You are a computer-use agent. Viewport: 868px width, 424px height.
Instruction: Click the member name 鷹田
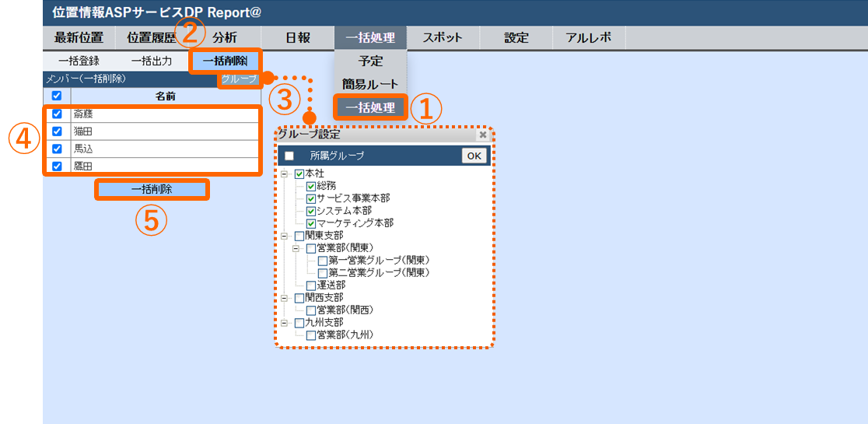82,166
